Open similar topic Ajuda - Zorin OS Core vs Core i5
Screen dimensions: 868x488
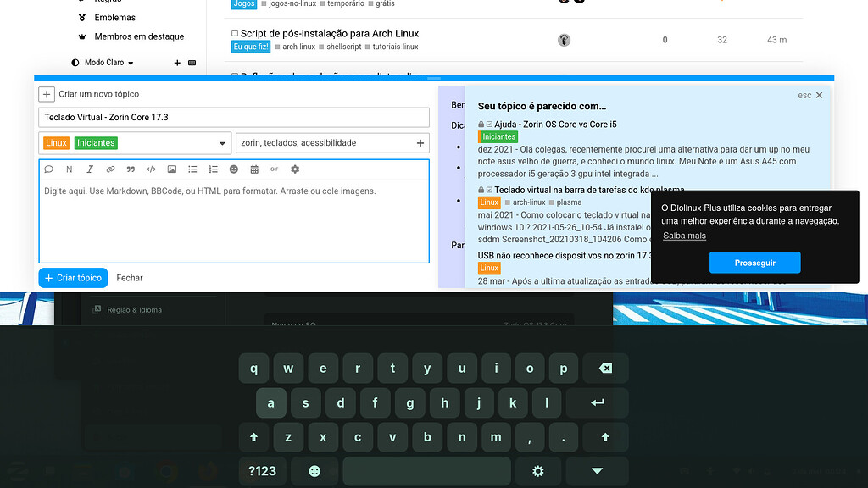point(555,125)
